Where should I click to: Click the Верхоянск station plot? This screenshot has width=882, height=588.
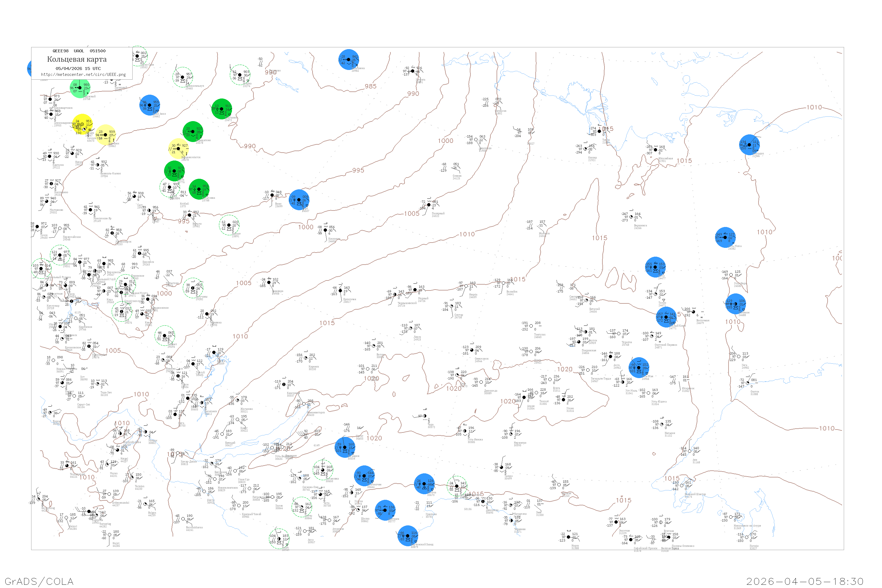pyautogui.click(x=631, y=217)
